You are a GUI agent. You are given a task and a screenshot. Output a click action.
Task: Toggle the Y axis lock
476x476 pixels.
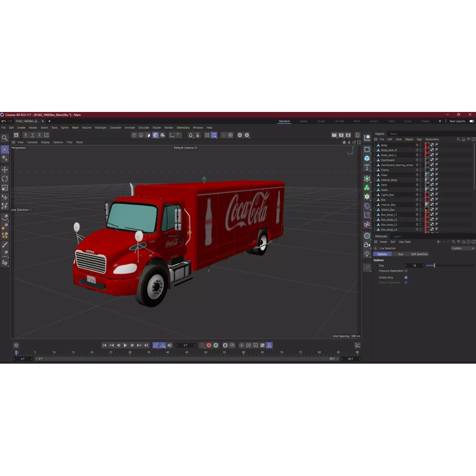tap(33, 135)
